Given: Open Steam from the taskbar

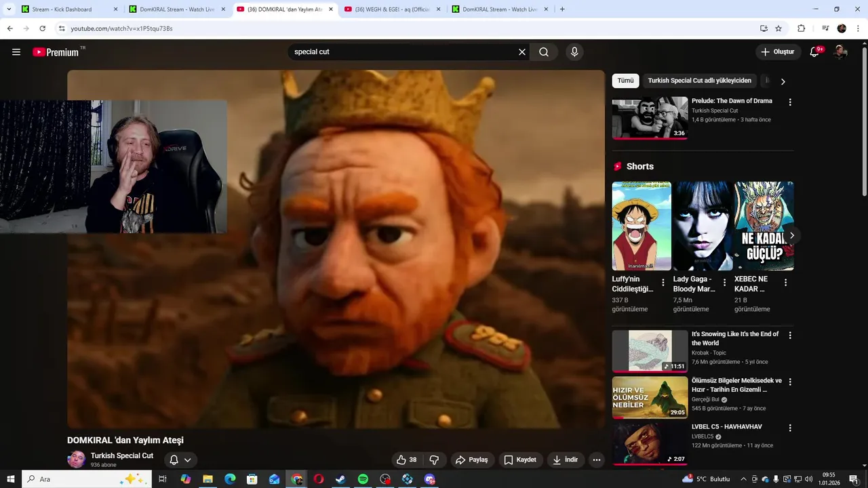Looking at the screenshot, I should click(340, 479).
